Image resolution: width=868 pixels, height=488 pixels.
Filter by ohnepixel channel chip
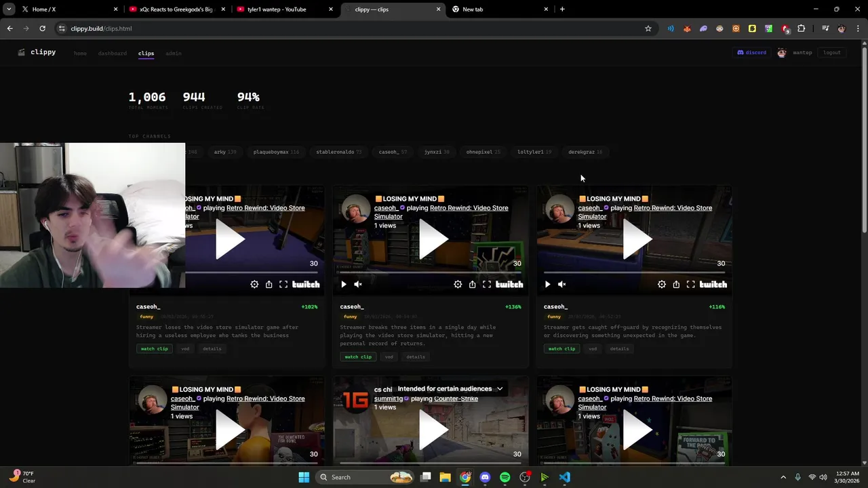tap(484, 152)
